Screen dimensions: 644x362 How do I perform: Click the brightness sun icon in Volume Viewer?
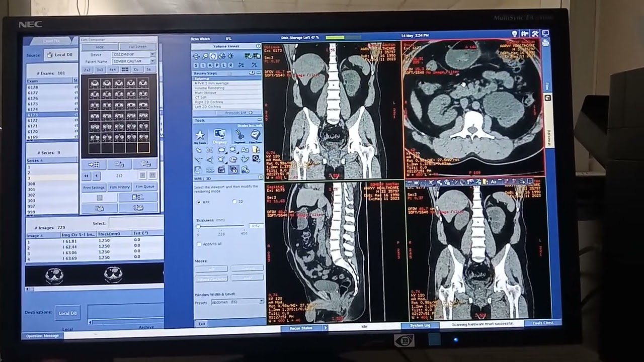click(x=230, y=56)
